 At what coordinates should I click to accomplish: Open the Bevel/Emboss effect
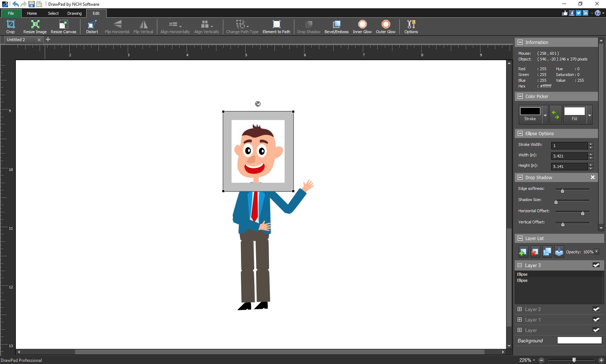point(336,26)
